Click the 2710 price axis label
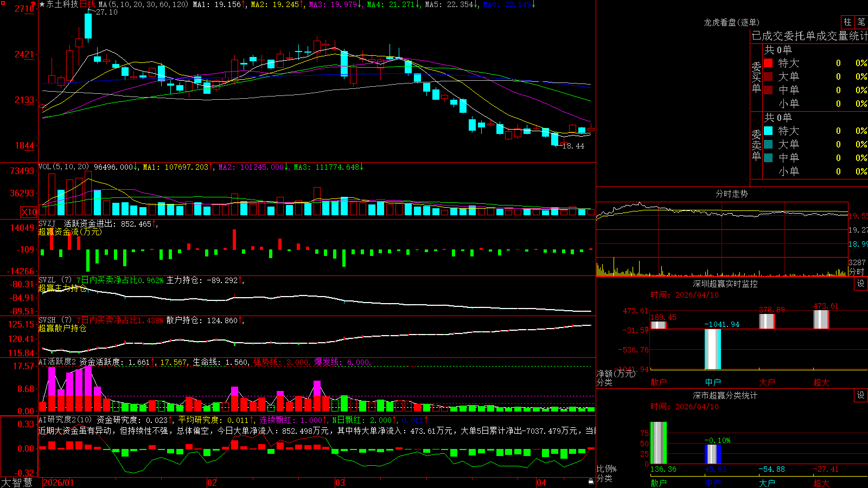Image resolution: width=868 pixels, height=488 pixels. pyautogui.click(x=25, y=9)
